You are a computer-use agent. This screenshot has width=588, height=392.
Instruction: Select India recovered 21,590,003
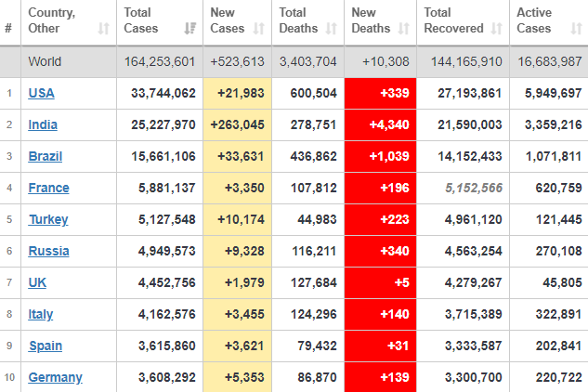point(470,124)
